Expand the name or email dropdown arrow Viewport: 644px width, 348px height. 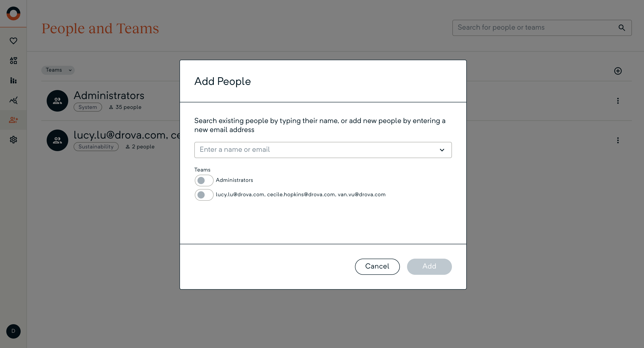(442, 150)
